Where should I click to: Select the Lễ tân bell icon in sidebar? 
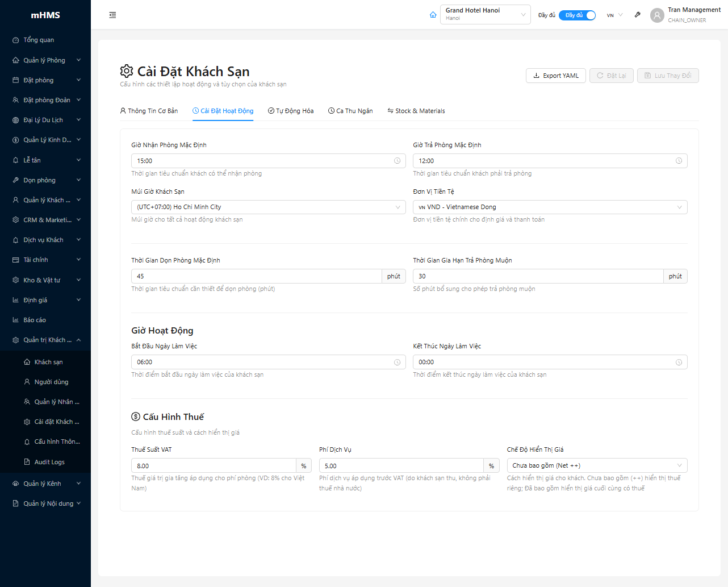[14, 160]
